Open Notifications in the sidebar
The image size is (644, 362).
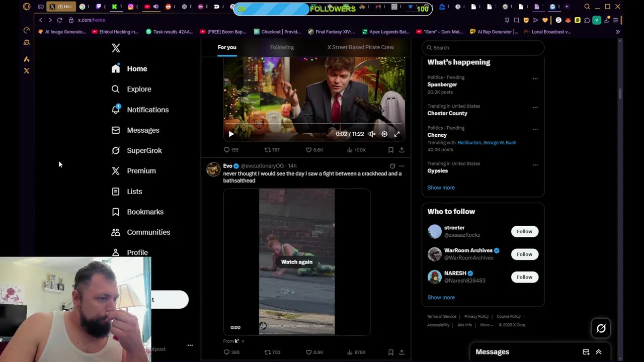tap(140, 110)
